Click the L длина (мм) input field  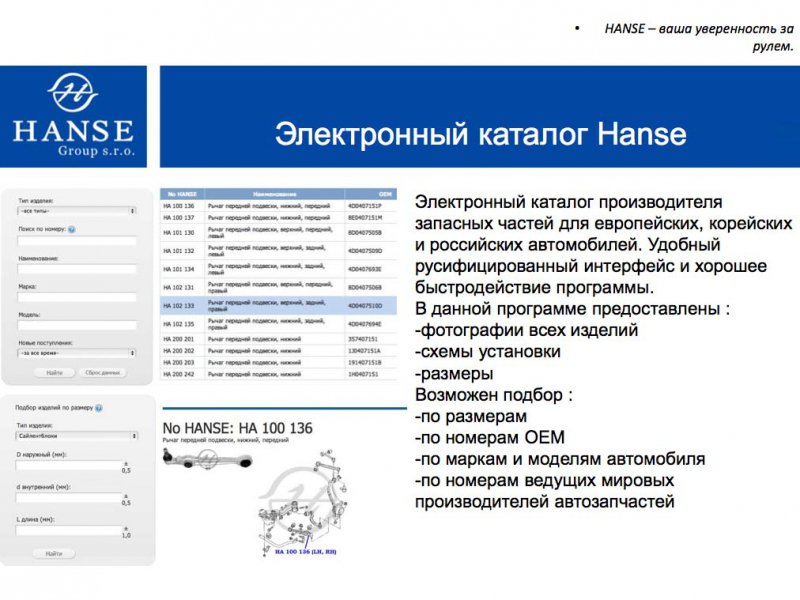tap(69, 531)
